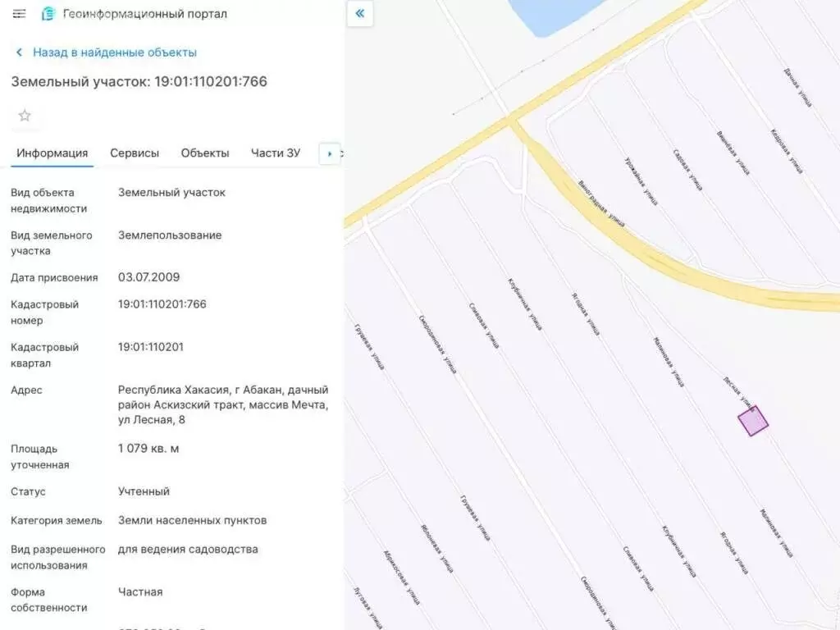Image resolution: width=840 pixels, height=630 pixels.
Task: Open the hamburger menu in the header
Action: click(x=20, y=14)
